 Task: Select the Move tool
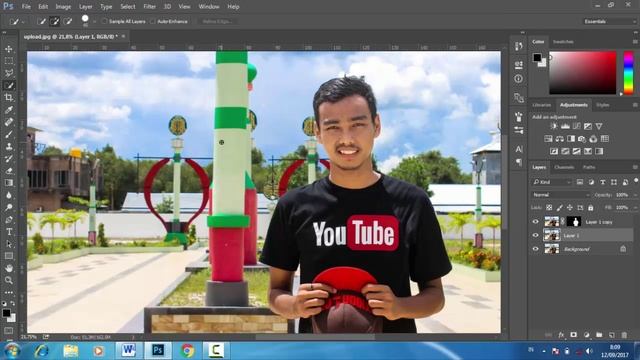pyautogui.click(x=9, y=49)
